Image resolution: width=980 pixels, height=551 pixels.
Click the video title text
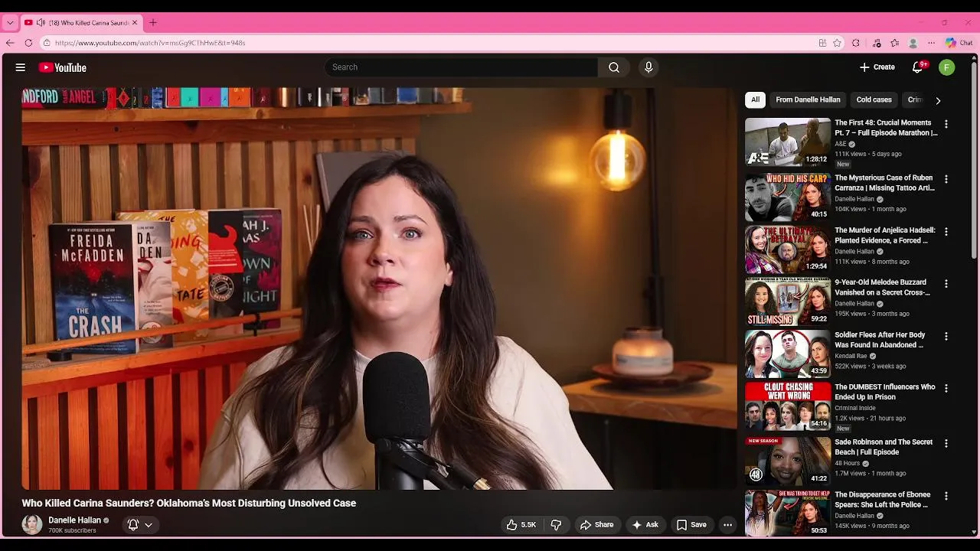(x=189, y=504)
